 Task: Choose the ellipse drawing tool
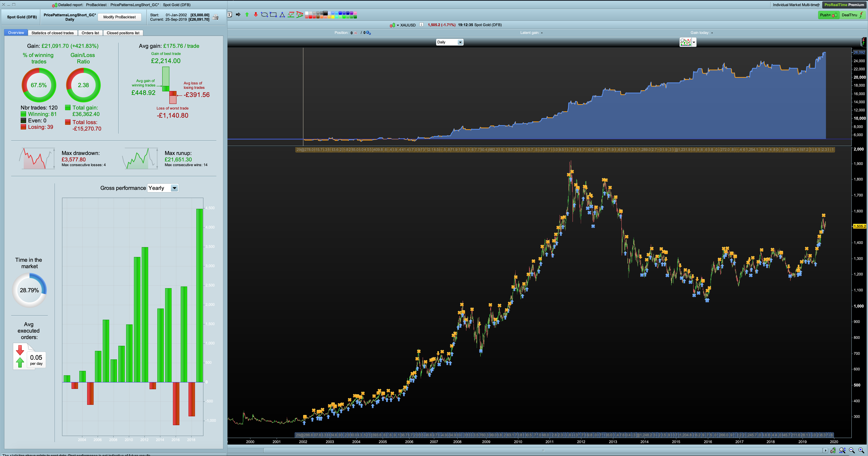[264, 14]
